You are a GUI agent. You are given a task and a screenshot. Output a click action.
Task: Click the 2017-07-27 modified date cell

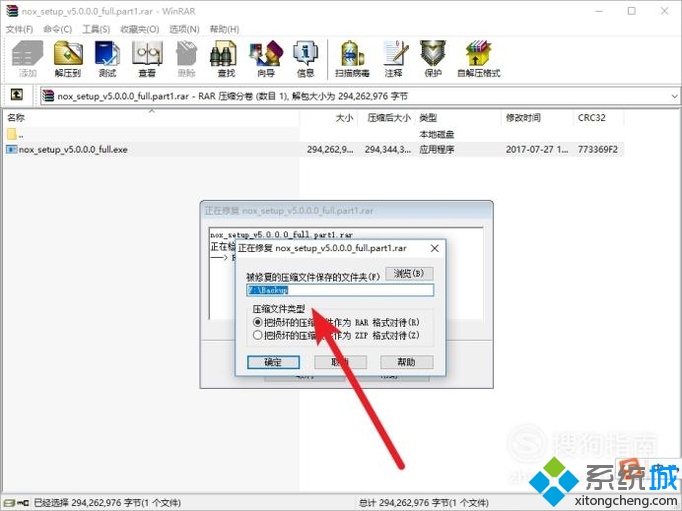click(537, 149)
